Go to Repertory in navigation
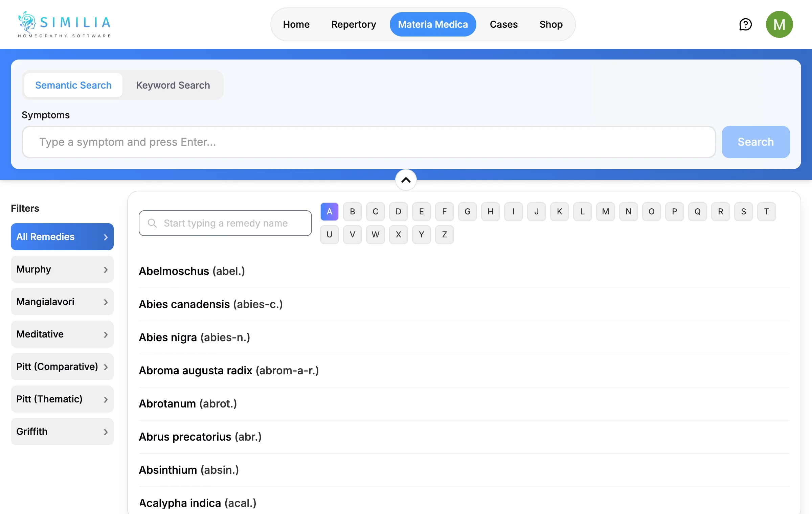Screen dimensions: 812x514 point(354,24)
